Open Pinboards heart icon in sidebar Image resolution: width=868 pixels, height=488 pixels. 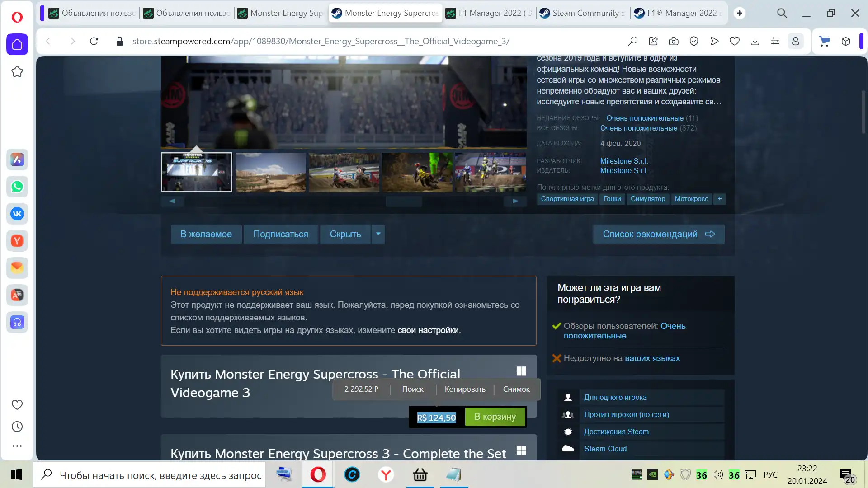[x=17, y=405]
